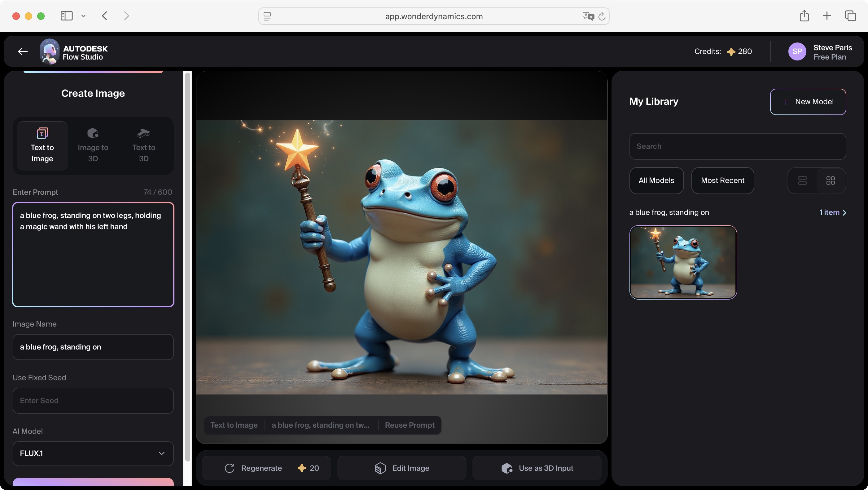Open the FLUX.1 AI Model dropdown
The width and height of the screenshot is (868, 490).
(93, 453)
